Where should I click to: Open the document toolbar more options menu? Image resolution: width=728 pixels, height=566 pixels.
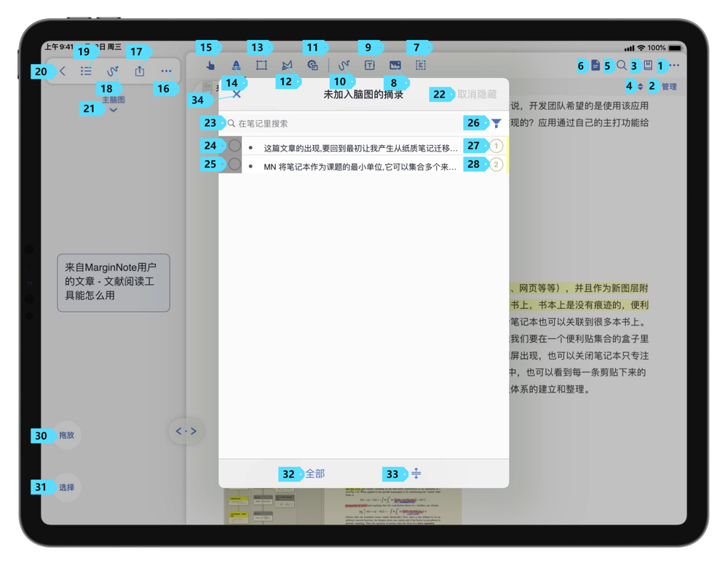675,66
